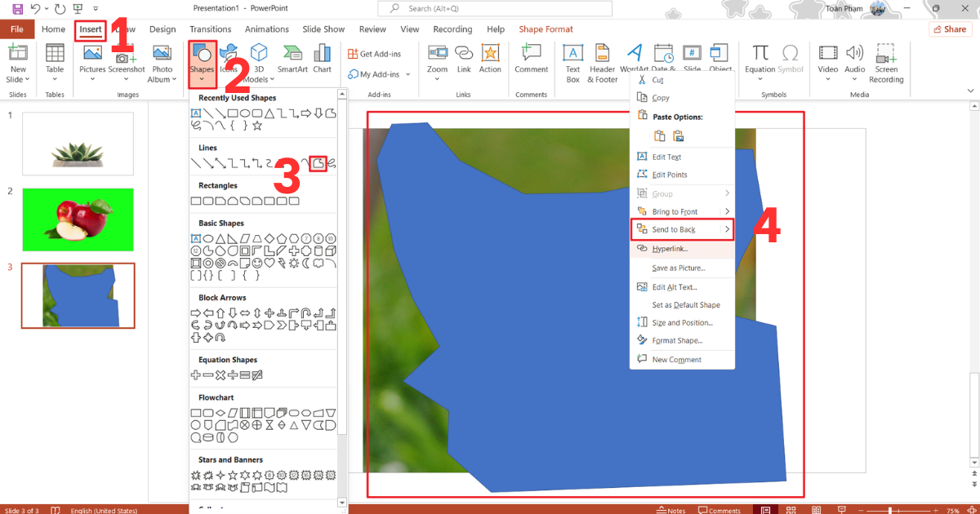
Task: Start a Screen Recording
Action: [886, 63]
